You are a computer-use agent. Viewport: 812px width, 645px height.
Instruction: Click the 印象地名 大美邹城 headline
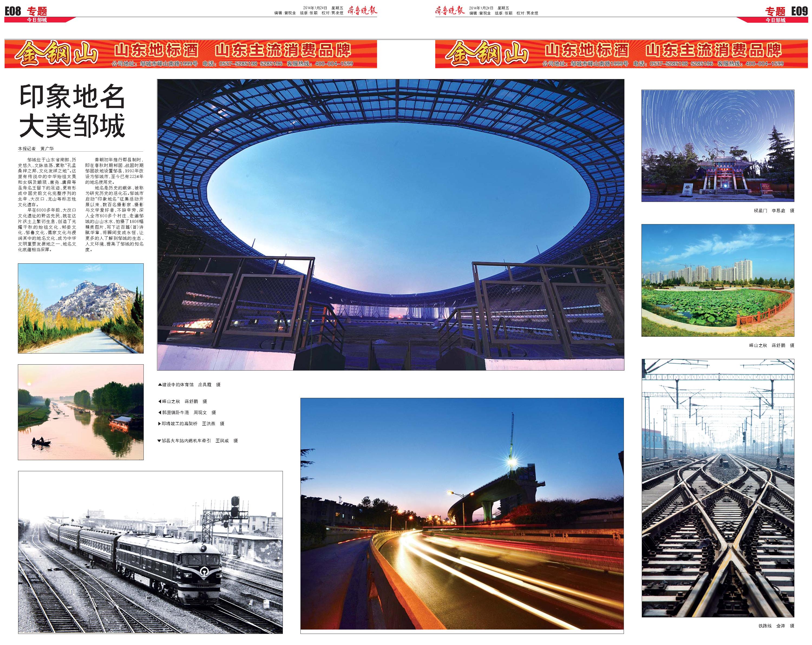click(72, 112)
